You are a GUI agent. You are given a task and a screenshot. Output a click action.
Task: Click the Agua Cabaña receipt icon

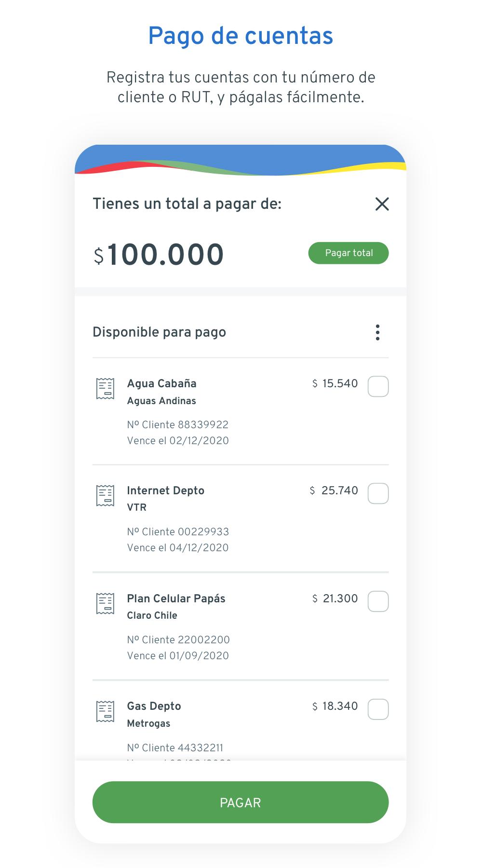point(105,389)
